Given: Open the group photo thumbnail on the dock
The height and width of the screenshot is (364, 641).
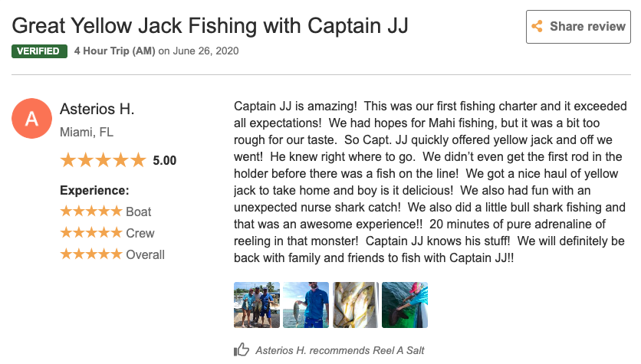Looking at the screenshot, I should (256, 305).
